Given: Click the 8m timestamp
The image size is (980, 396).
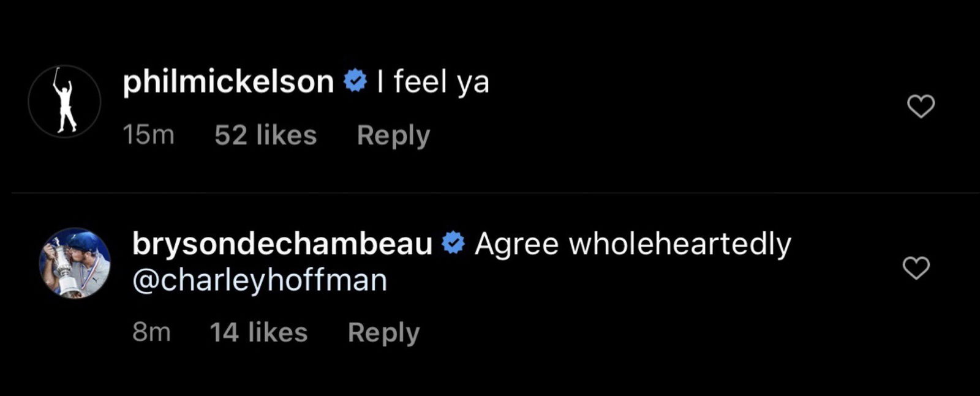Looking at the screenshot, I should pos(151,332).
